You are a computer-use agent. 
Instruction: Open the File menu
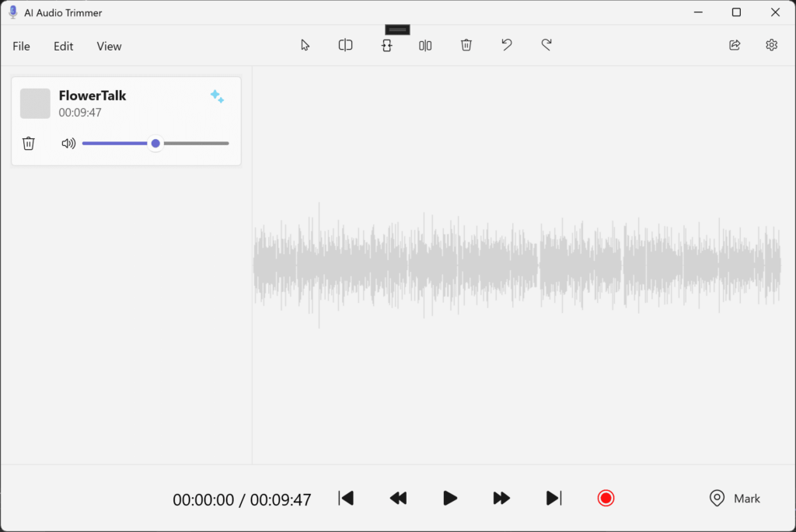point(22,47)
